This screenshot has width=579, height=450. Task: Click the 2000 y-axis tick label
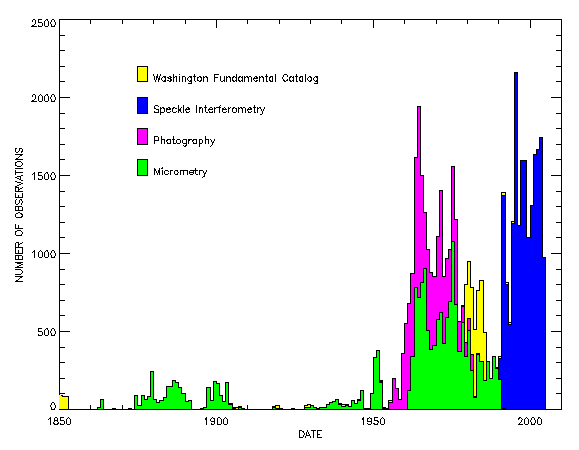pyautogui.click(x=43, y=98)
